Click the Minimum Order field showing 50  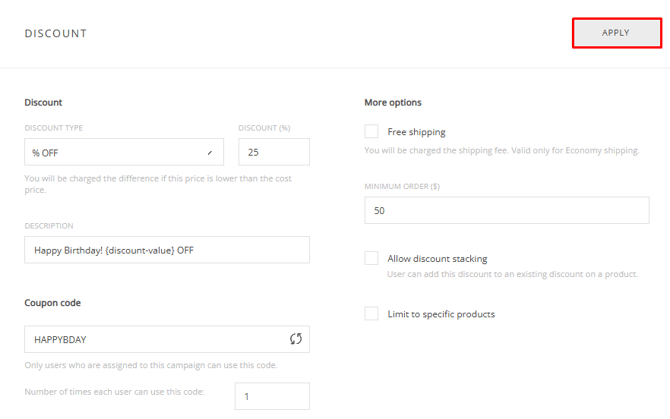coord(506,211)
